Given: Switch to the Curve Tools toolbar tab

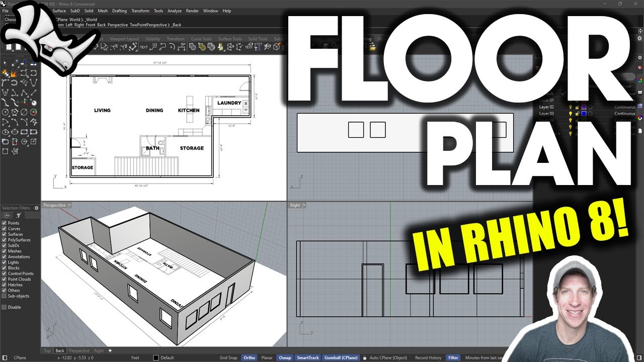Looking at the screenshot, I should tap(201, 39).
